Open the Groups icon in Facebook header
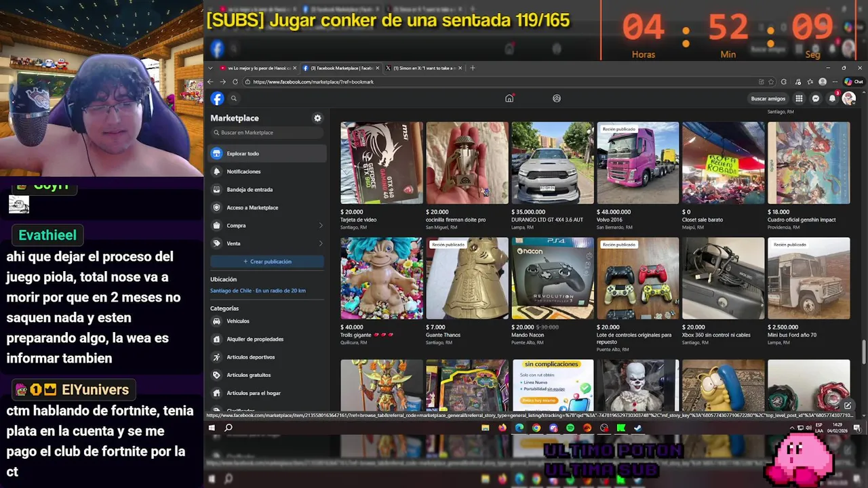 557,98
